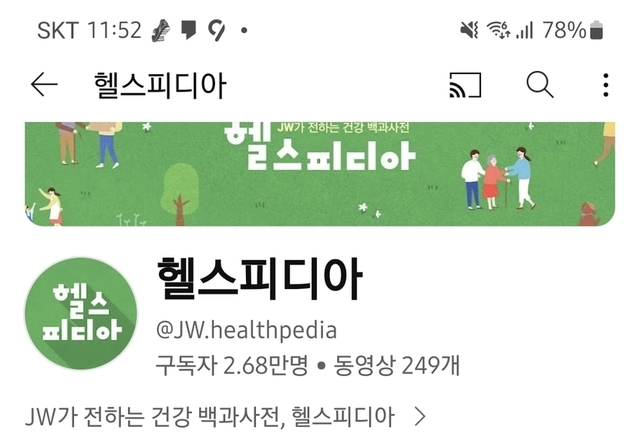The image size is (640, 440).
Task: Tap the signal strength bars icon
Action: click(x=524, y=30)
